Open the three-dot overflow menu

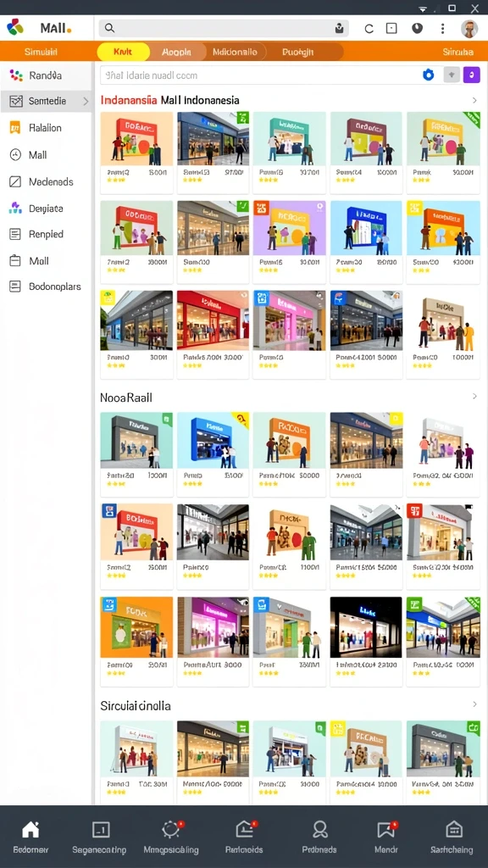[442, 28]
